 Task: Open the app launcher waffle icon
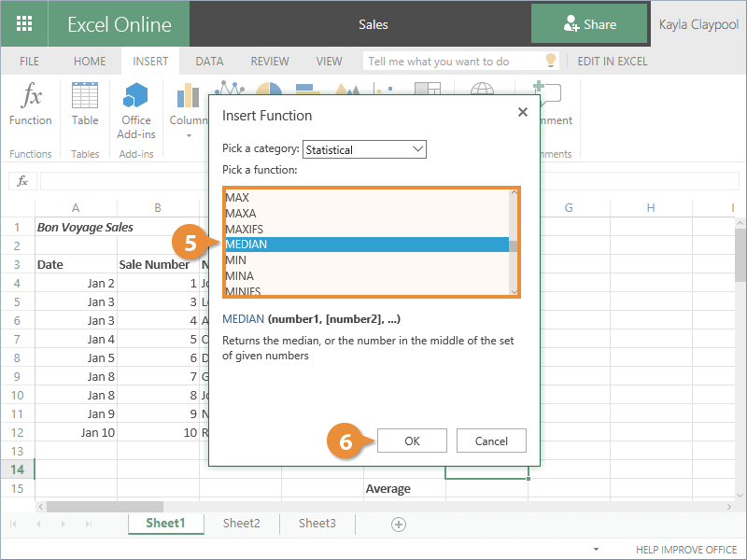pos(24,24)
